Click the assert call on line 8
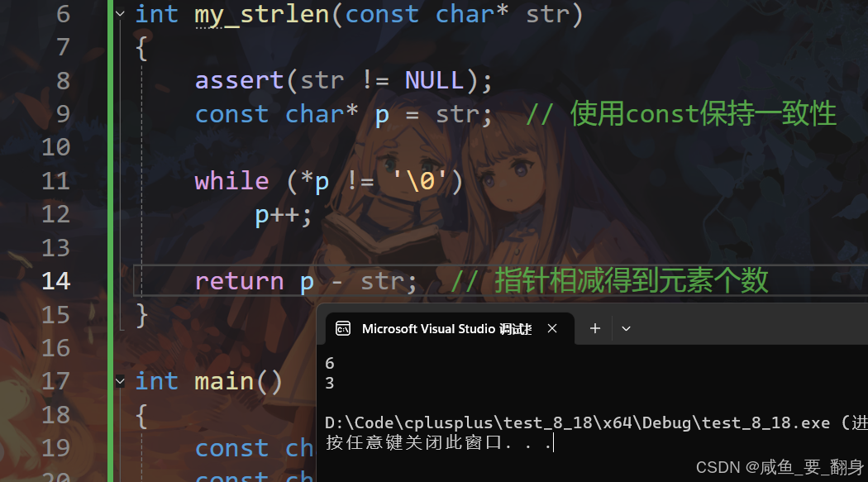This screenshot has height=482, width=868. 239,81
